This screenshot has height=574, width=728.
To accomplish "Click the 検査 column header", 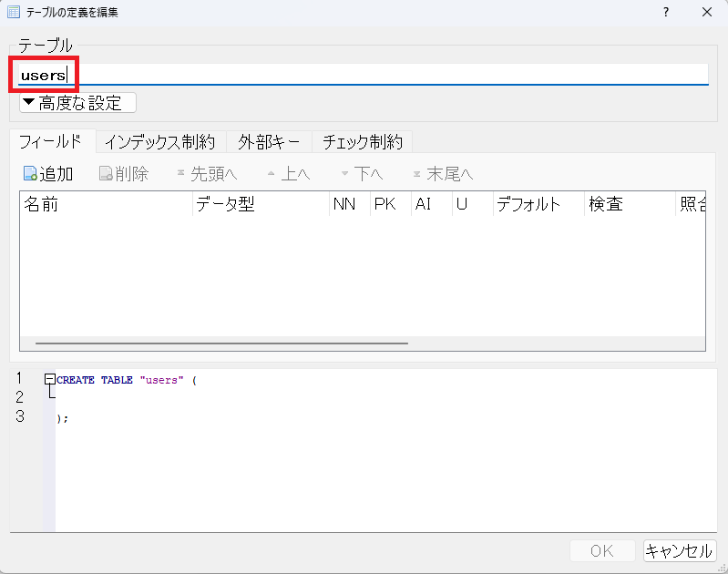I will (630, 204).
